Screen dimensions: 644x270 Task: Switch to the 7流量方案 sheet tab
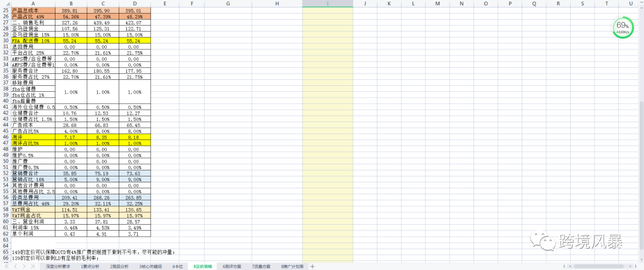click(261, 266)
